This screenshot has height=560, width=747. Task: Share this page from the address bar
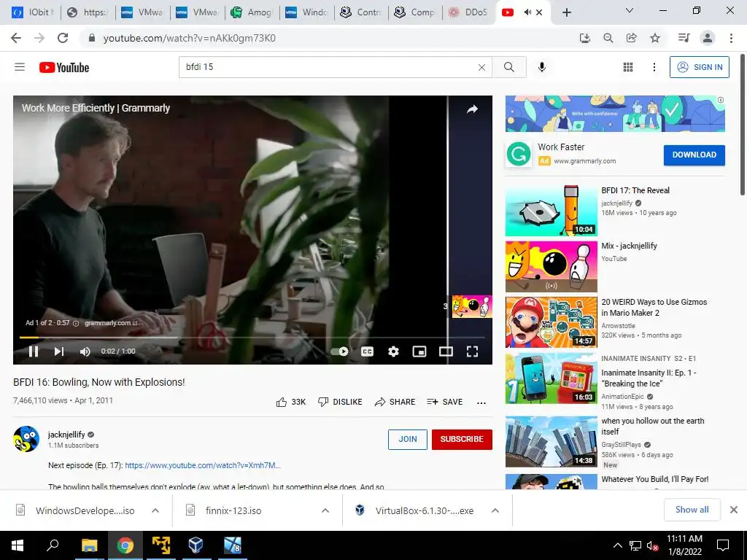[x=631, y=38]
